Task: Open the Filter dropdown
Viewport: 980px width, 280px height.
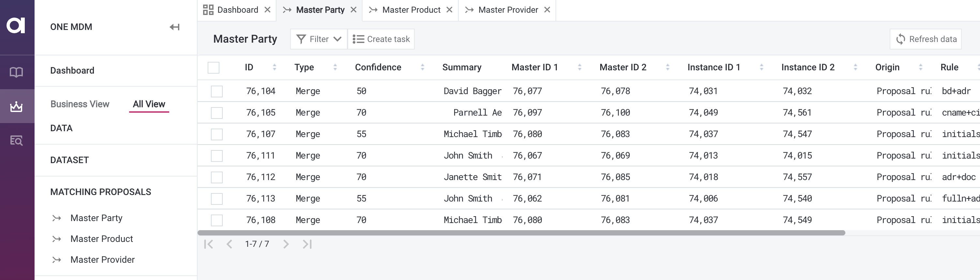Action: (x=319, y=39)
